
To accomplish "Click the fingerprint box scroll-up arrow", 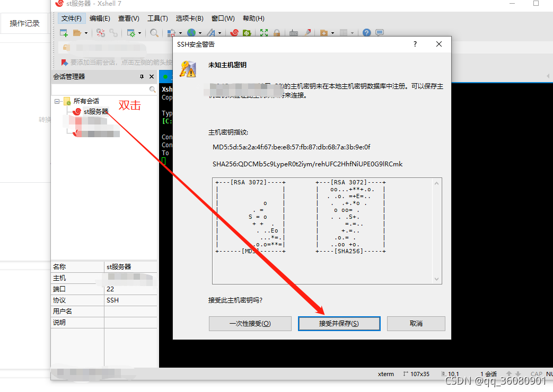I will [x=436, y=183].
